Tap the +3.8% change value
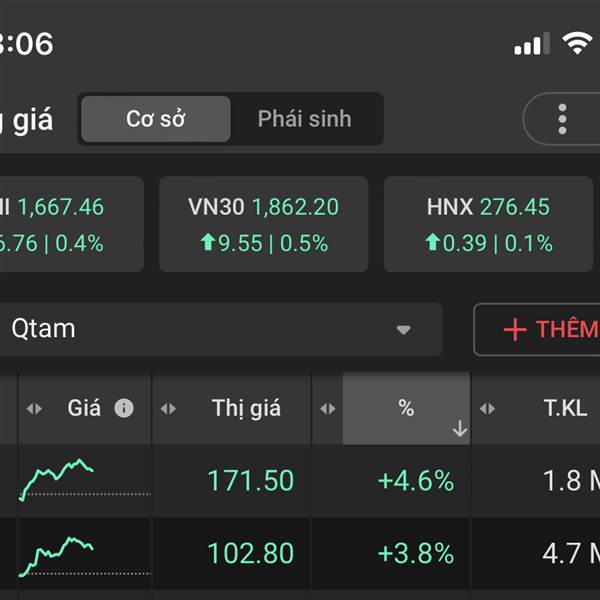The image size is (600, 600). coord(415,553)
